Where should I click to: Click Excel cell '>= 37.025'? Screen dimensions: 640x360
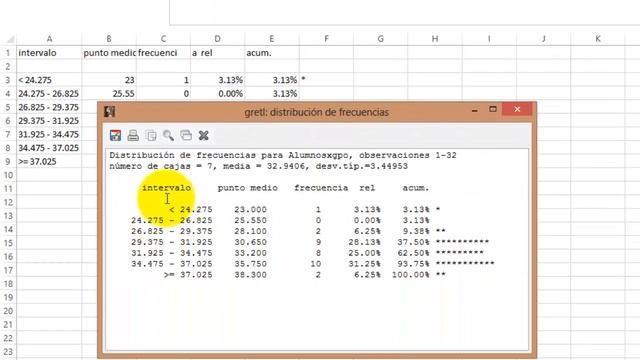tap(49, 161)
